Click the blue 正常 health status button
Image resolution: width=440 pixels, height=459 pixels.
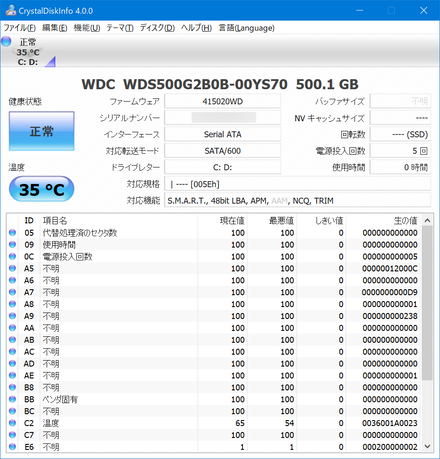tap(42, 131)
